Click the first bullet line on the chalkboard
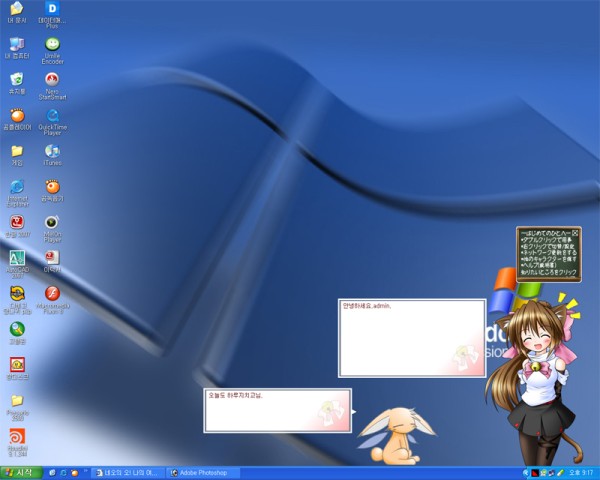This screenshot has width=600, height=480. 547,239
